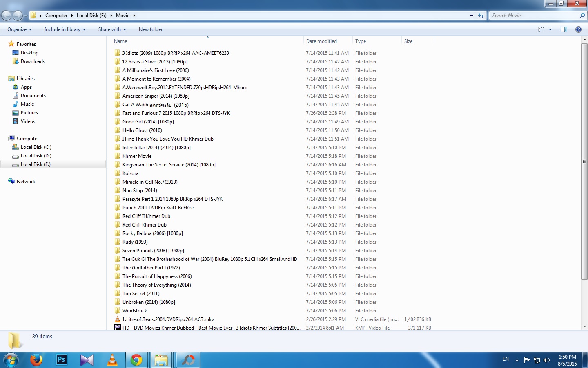Viewport: 588px width, 368px height.
Task: Expand the address bar history dropdown
Action: coord(472,16)
